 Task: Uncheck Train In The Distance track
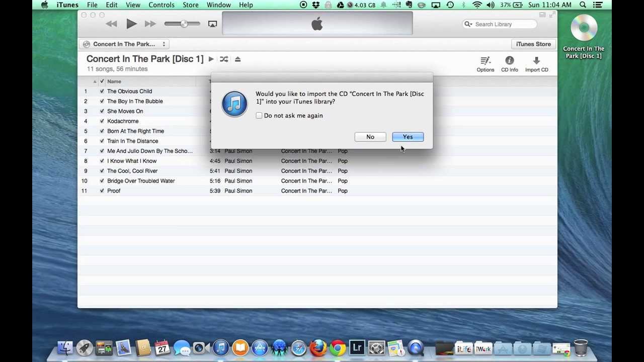click(102, 141)
